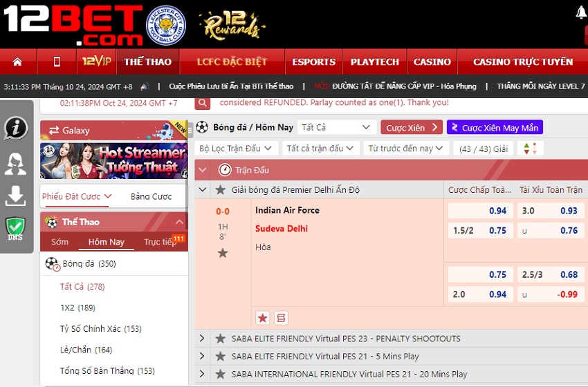Open the 12VIP logo tab
This screenshot has height=387, width=588.
click(x=96, y=61)
